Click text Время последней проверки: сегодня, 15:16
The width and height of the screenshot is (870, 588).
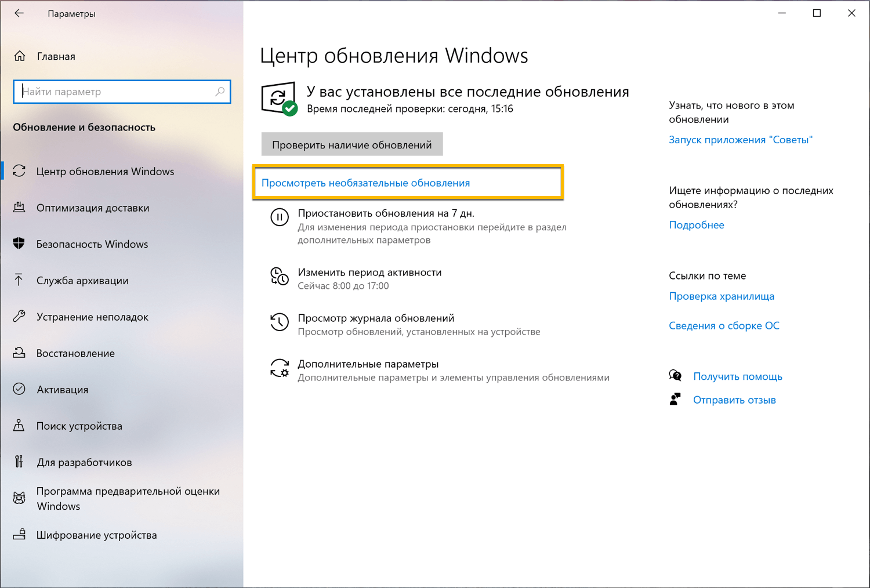410,109
